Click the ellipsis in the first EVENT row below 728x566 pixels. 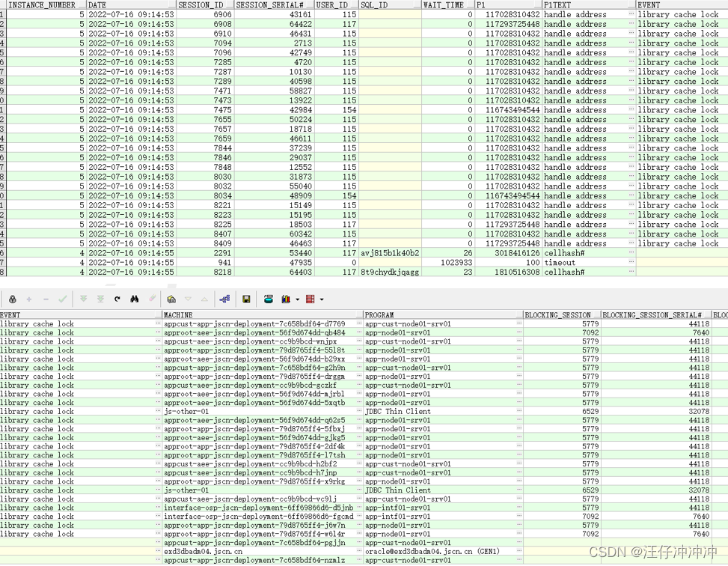pyautogui.click(x=157, y=324)
